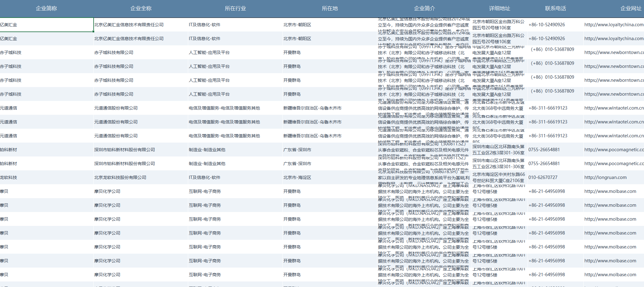Select 互联网-电子商务 in the first 摩贝 row

point(235,191)
